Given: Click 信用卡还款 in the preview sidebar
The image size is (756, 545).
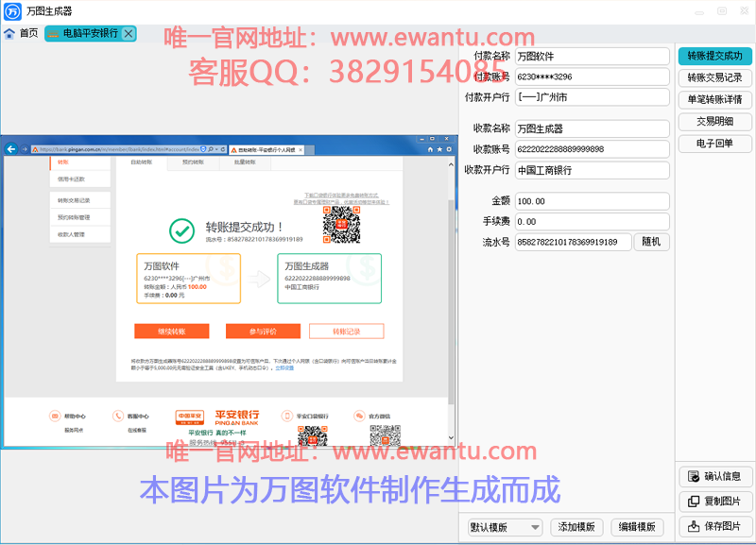Looking at the screenshot, I should click(80, 179).
